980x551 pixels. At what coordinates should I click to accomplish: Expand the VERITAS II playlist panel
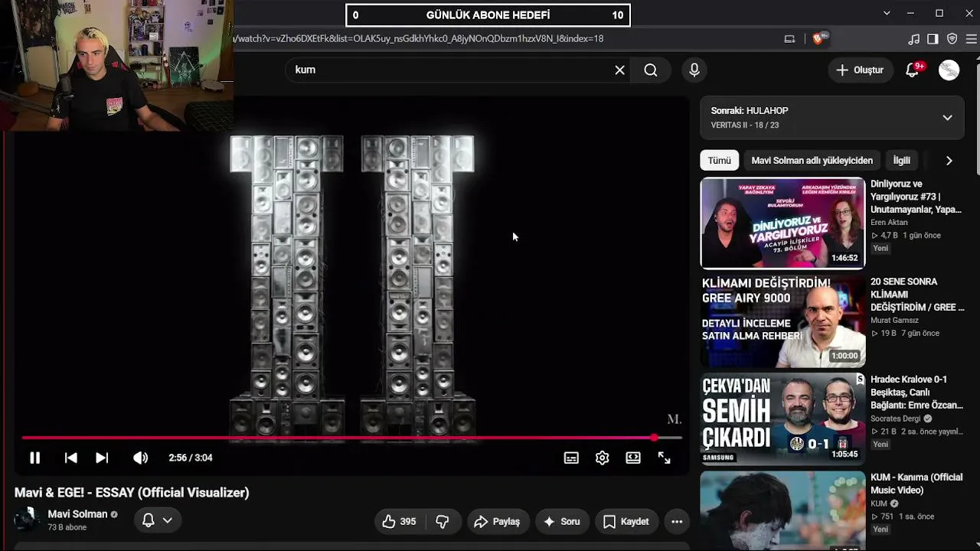[947, 118]
